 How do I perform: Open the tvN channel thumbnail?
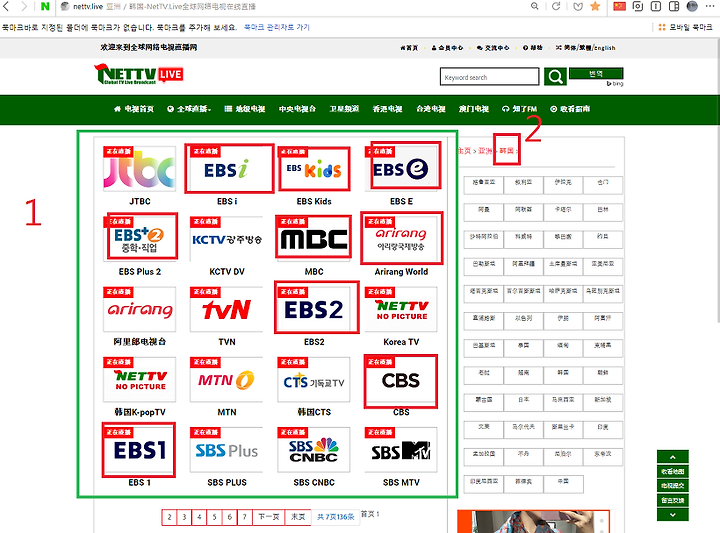[x=226, y=309]
